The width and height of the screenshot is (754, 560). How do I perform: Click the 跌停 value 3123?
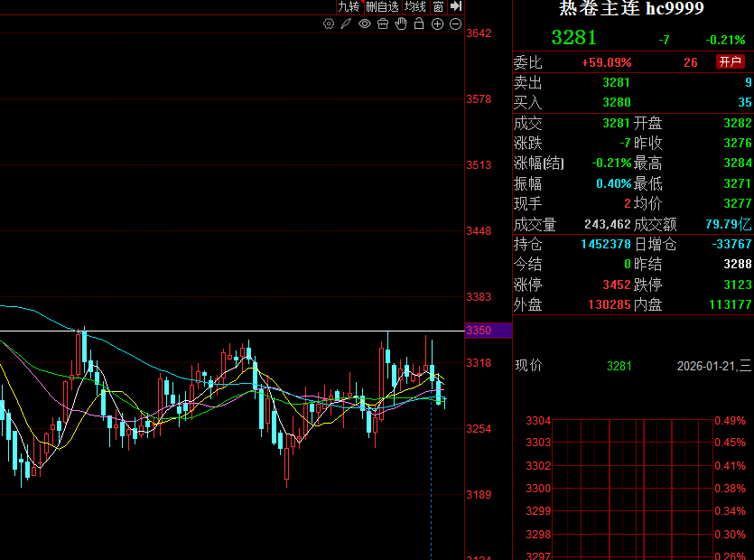click(738, 285)
